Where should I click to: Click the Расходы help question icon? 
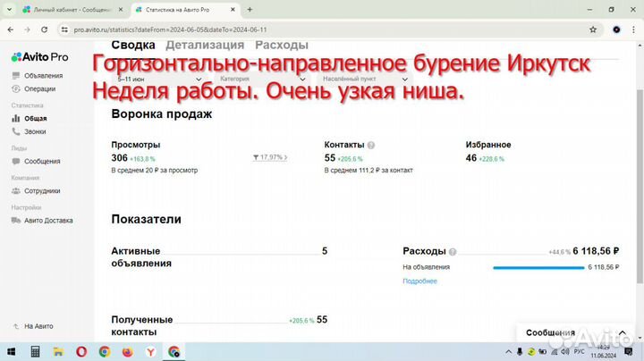point(453,251)
